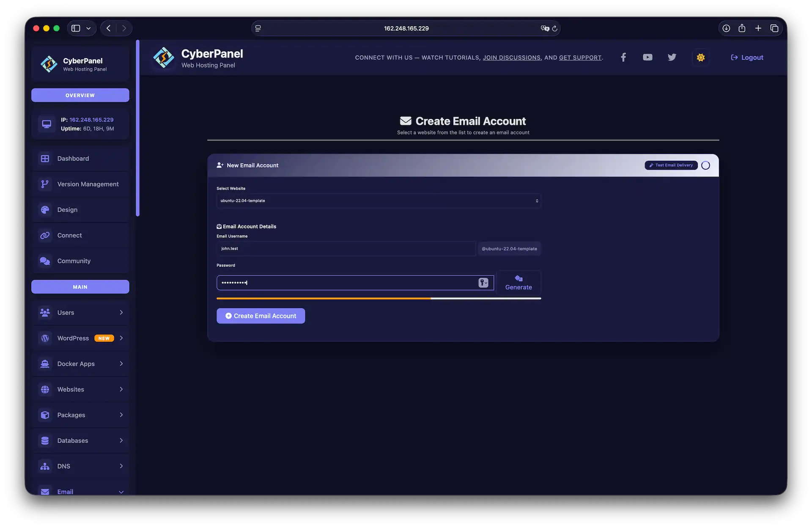Open the Twitter icon in the header
Viewport: 812px width, 528px height.
coord(672,57)
